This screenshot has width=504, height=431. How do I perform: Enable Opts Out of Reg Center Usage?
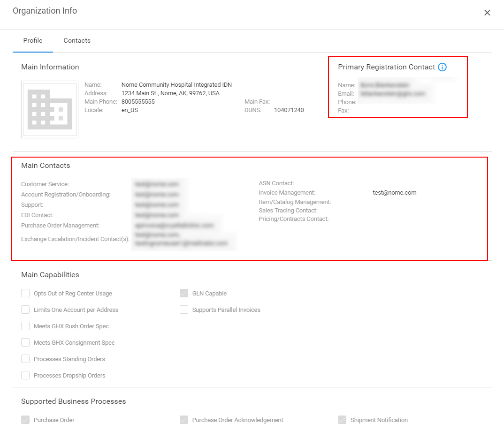(x=25, y=294)
